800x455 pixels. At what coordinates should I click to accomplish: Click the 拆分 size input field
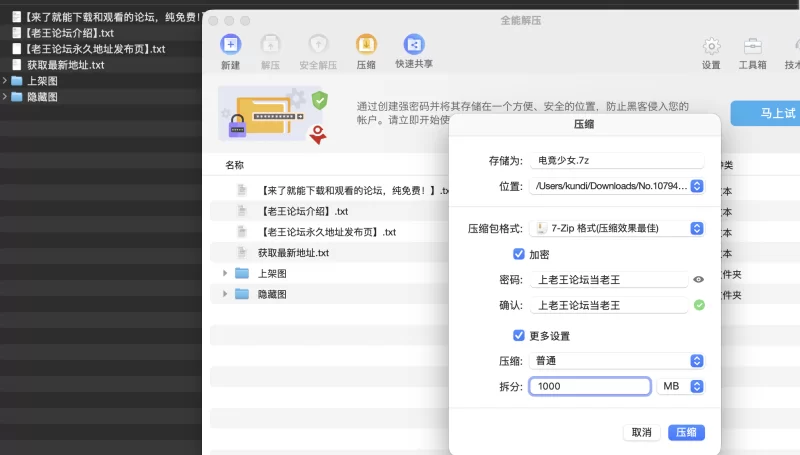point(590,386)
